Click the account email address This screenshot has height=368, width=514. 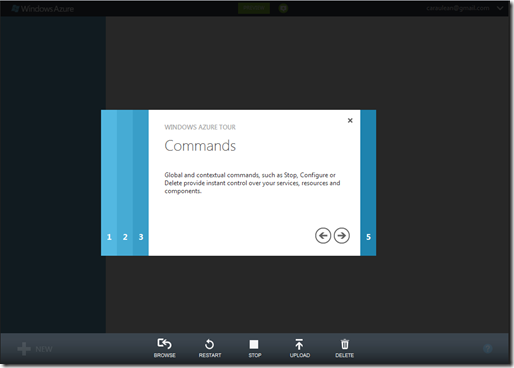point(458,8)
